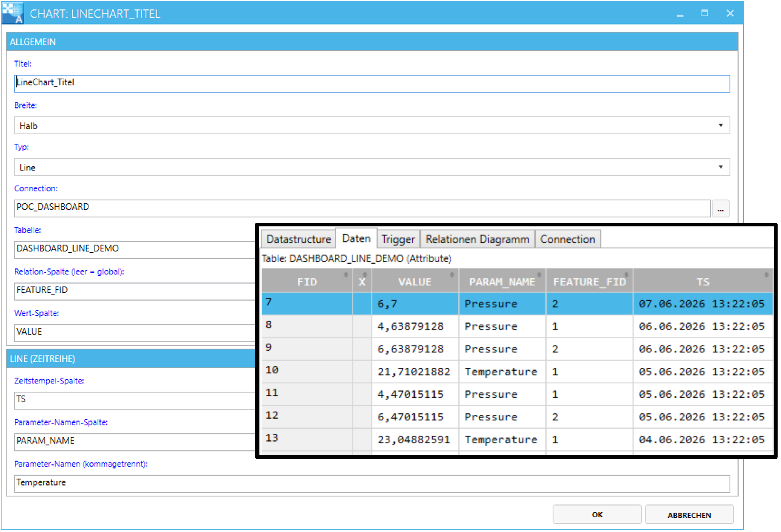Viewport: 781px width, 532px height.
Task: Click the ALLGEMEIN section header
Action: (372, 42)
